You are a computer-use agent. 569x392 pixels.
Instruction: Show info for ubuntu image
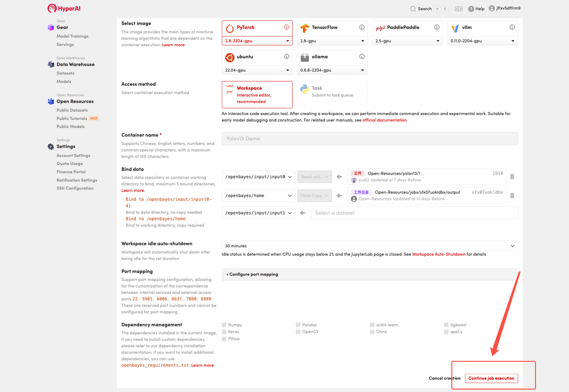[x=287, y=56]
